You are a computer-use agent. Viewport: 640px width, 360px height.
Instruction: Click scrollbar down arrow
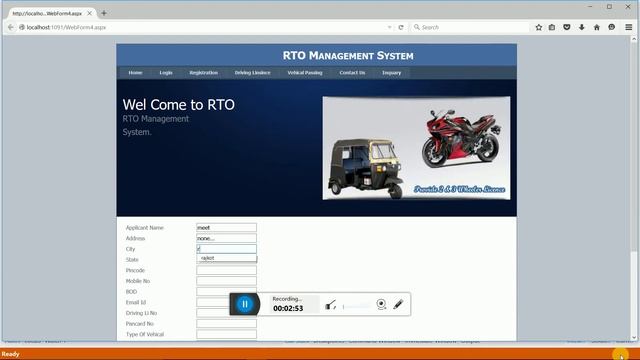click(634, 337)
